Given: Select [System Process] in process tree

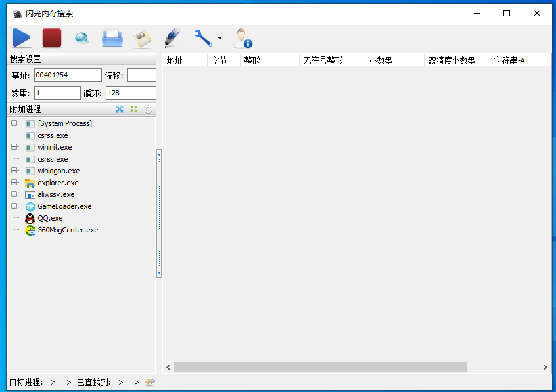Looking at the screenshot, I should (x=65, y=123).
